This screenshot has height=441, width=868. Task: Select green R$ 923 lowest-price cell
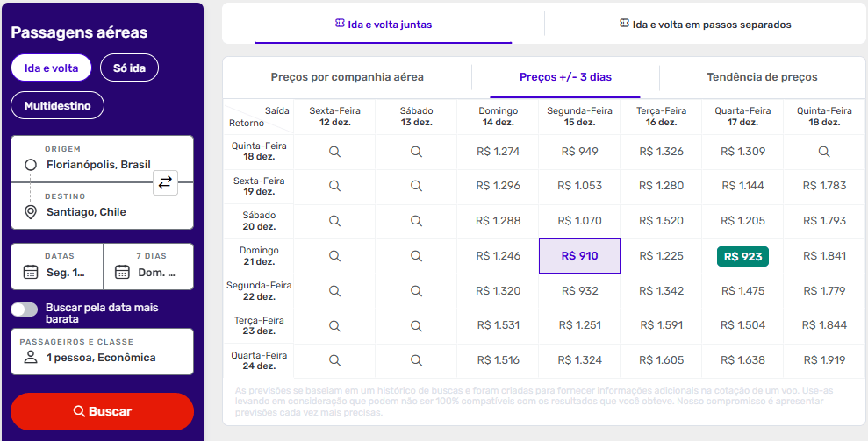[x=742, y=256]
